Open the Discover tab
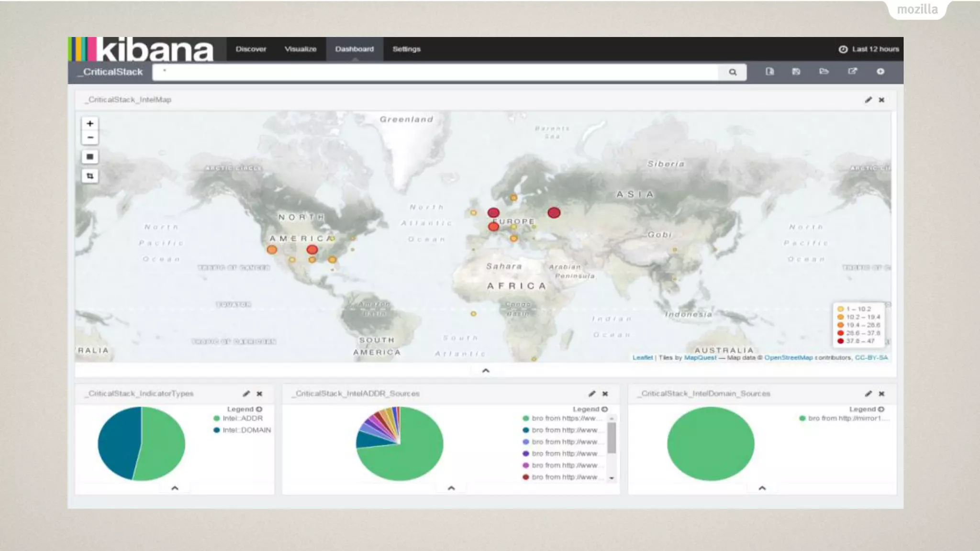The image size is (980, 551). (251, 49)
